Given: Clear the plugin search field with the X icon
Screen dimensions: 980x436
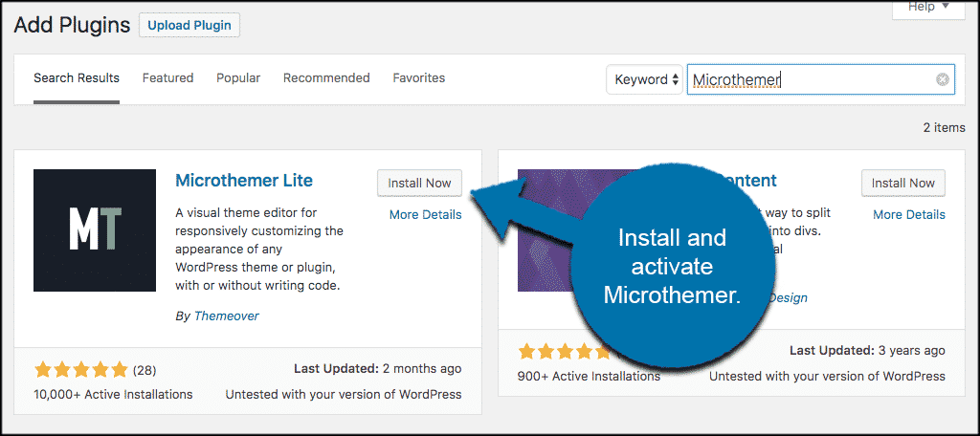Looking at the screenshot, I should tap(943, 79).
